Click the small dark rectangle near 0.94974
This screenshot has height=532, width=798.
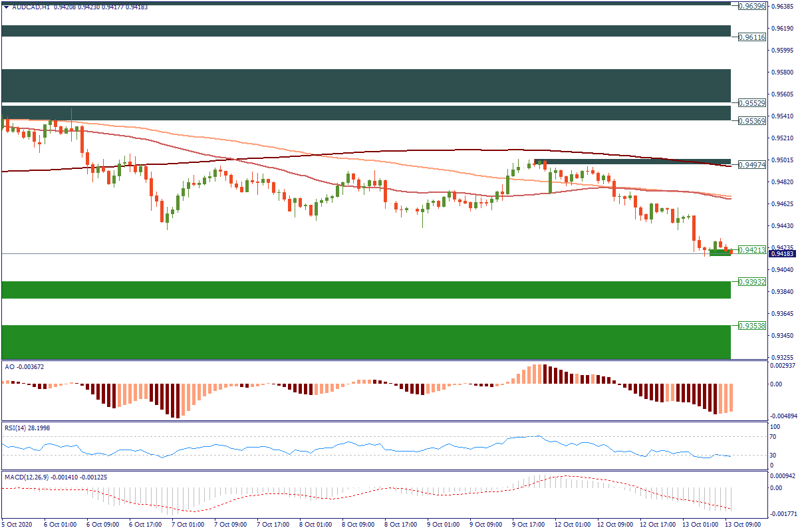[x=632, y=162]
